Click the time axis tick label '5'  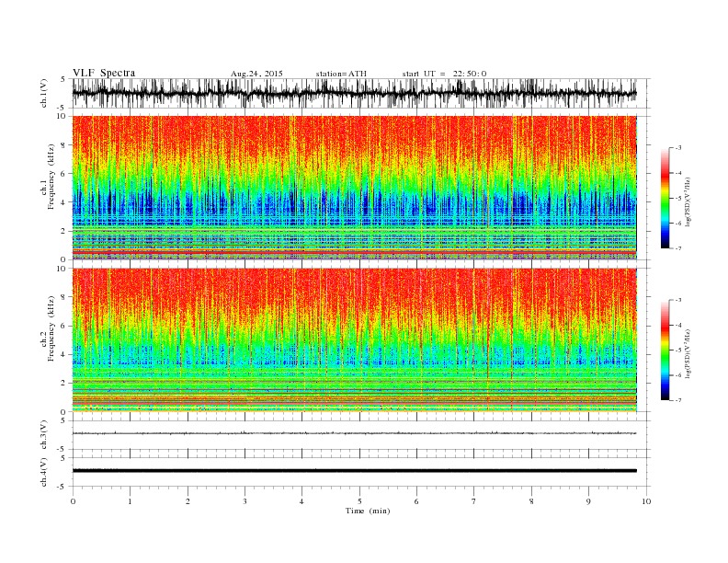tap(359, 501)
